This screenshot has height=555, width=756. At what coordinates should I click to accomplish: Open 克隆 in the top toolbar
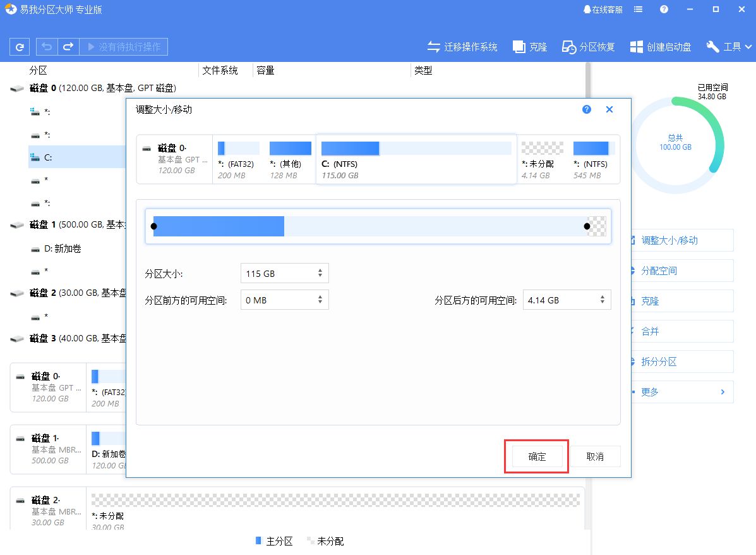pyautogui.click(x=530, y=47)
